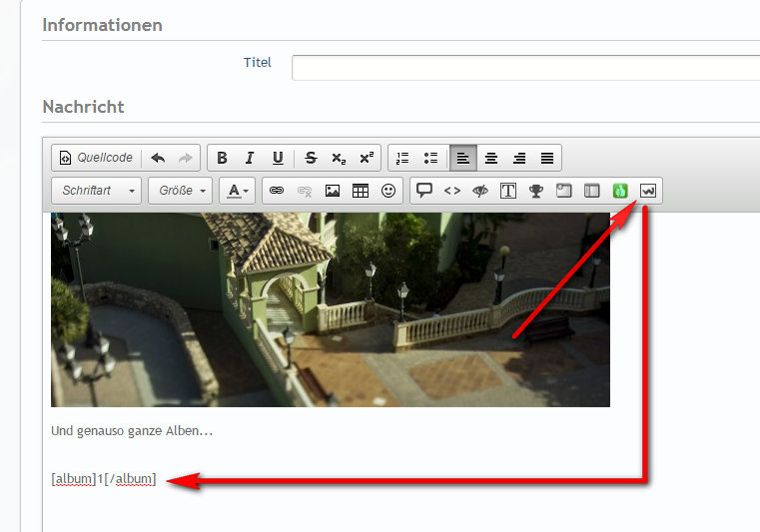This screenshot has width=760, height=532.
Task: Click the green thumbs-up icon
Action: point(620,191)
